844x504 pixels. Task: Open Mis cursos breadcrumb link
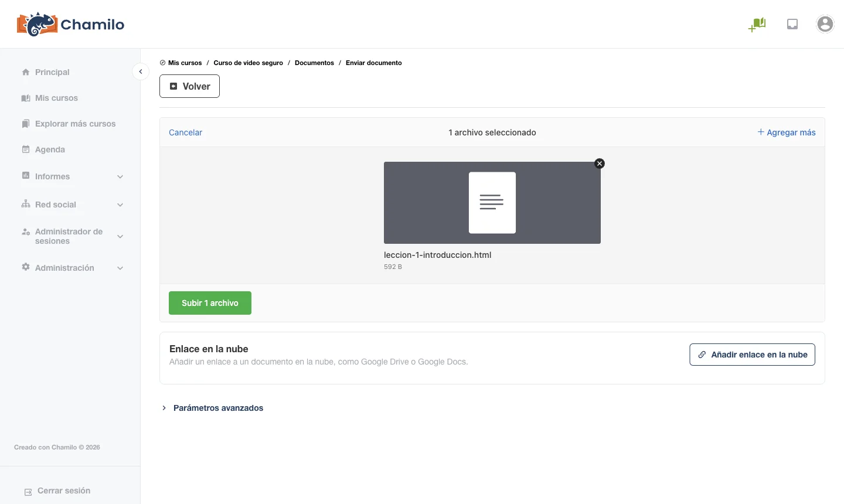(x=185, y=63)
